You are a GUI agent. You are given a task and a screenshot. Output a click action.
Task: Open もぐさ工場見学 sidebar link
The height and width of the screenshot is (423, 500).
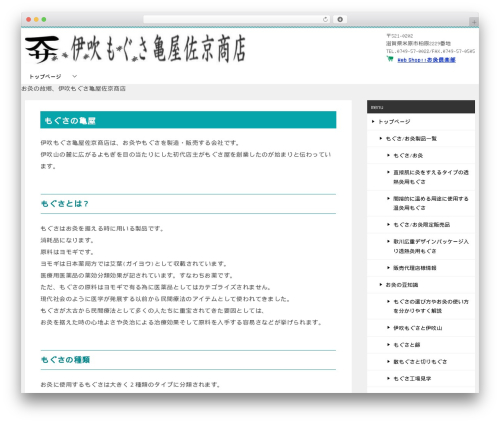[x=412, y=378]
